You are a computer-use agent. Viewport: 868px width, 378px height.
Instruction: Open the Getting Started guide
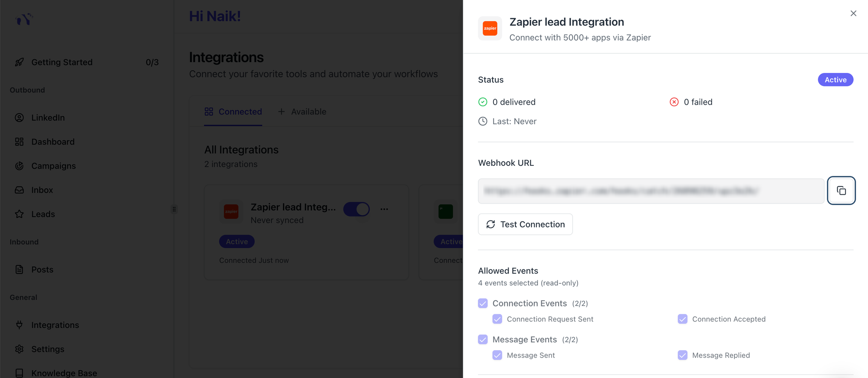[62, 62]
